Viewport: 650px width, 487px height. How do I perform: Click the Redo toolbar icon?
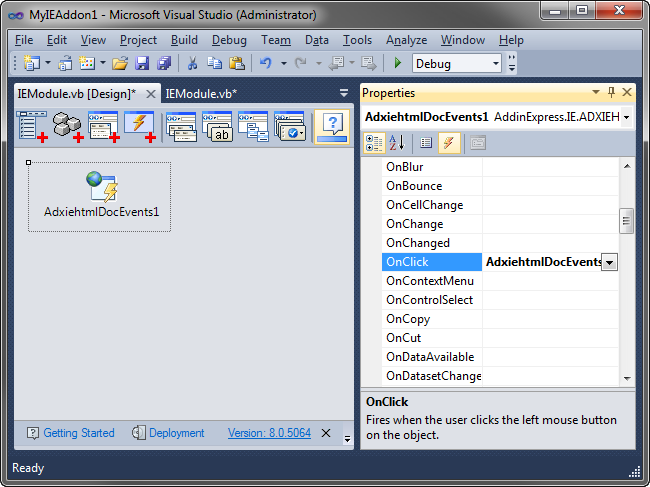click(x=301, y=63)
